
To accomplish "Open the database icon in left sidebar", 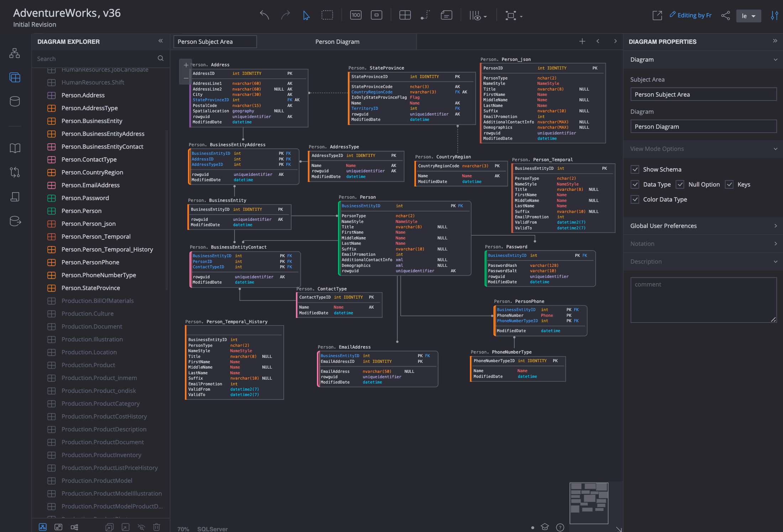I will pyautogui.click(x=15, y=101).
